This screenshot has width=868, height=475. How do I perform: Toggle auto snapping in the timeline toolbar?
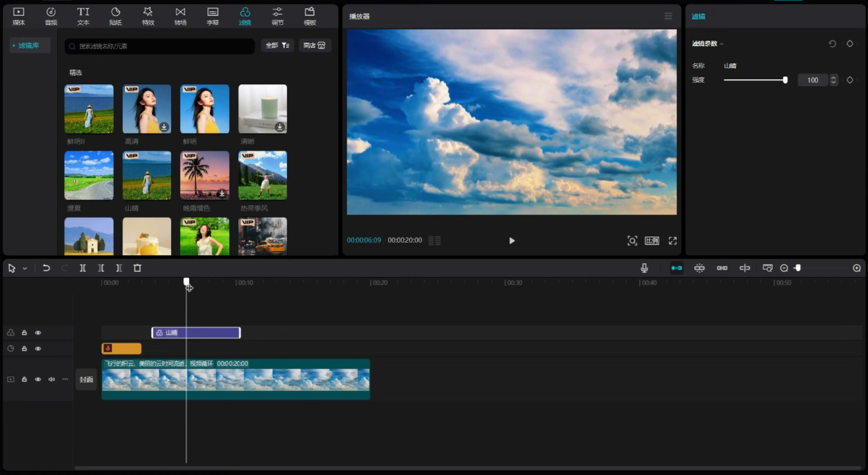point(700,268)
